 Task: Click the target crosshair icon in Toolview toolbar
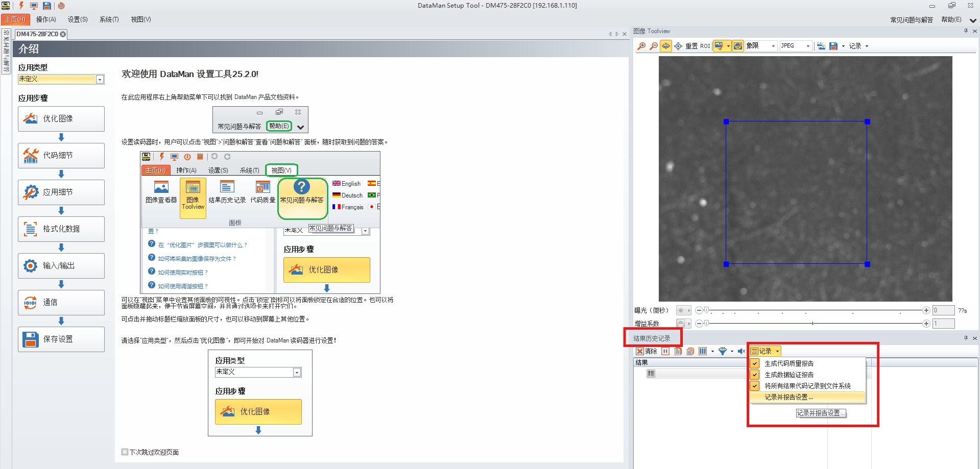678,46
